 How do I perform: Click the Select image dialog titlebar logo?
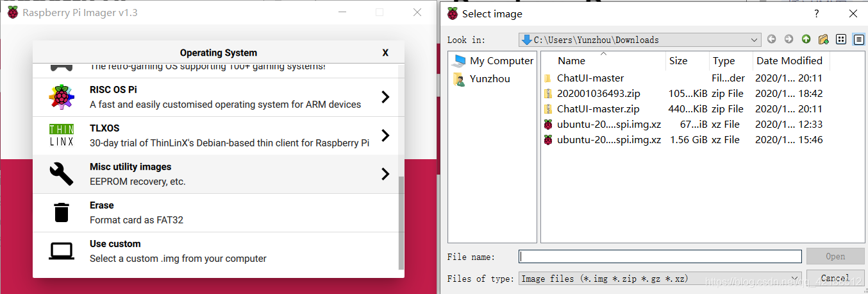(453, 13)
